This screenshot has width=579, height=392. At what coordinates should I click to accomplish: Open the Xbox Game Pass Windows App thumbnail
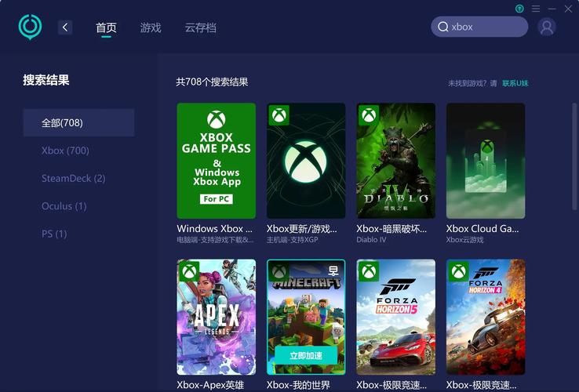[217, 161]
